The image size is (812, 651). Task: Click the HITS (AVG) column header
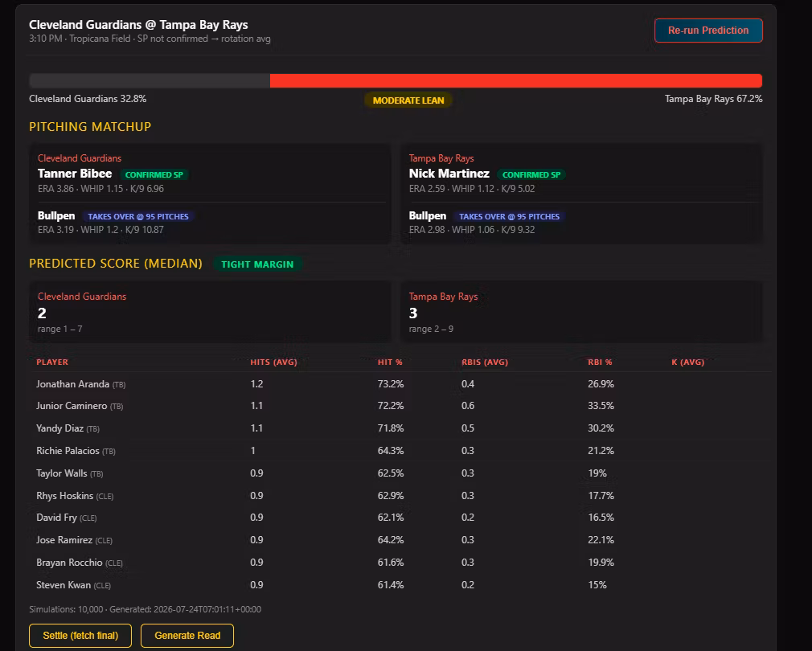[x=274, y=362]
